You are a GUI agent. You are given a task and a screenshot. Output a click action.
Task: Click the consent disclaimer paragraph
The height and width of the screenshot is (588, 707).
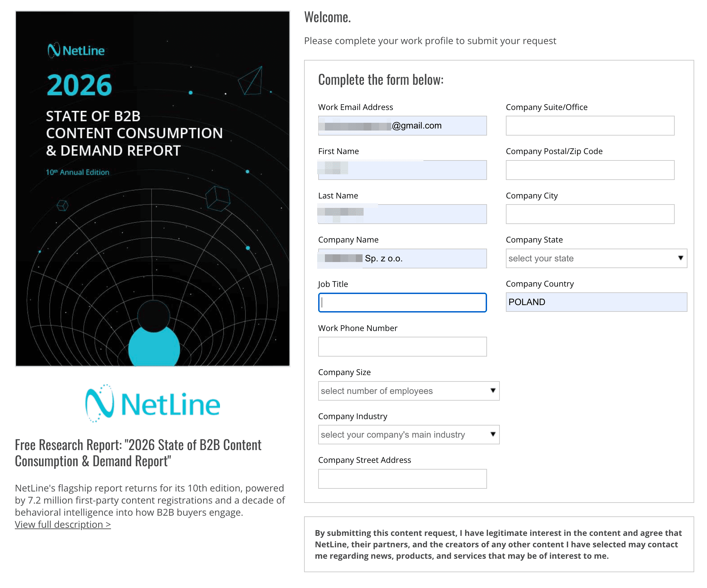tap(498, 544)
